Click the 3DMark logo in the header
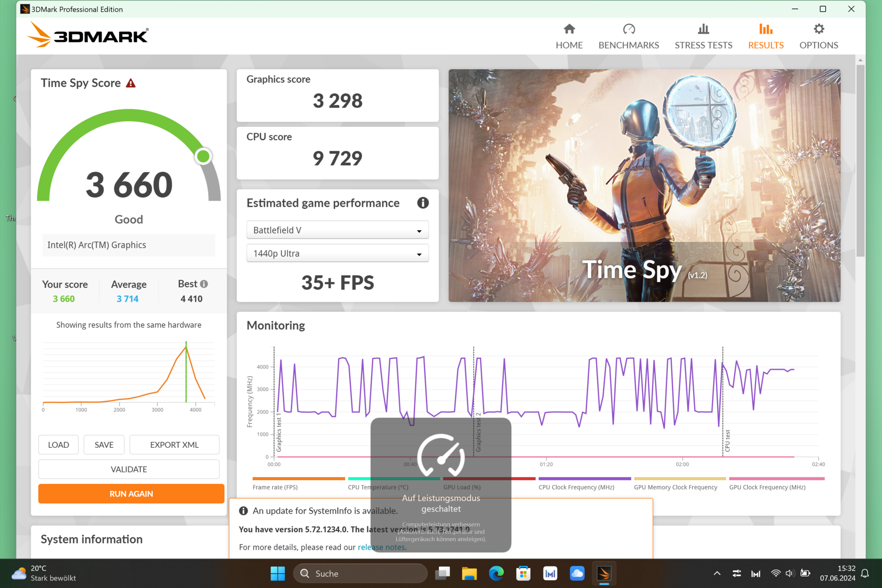 (88, 35)
